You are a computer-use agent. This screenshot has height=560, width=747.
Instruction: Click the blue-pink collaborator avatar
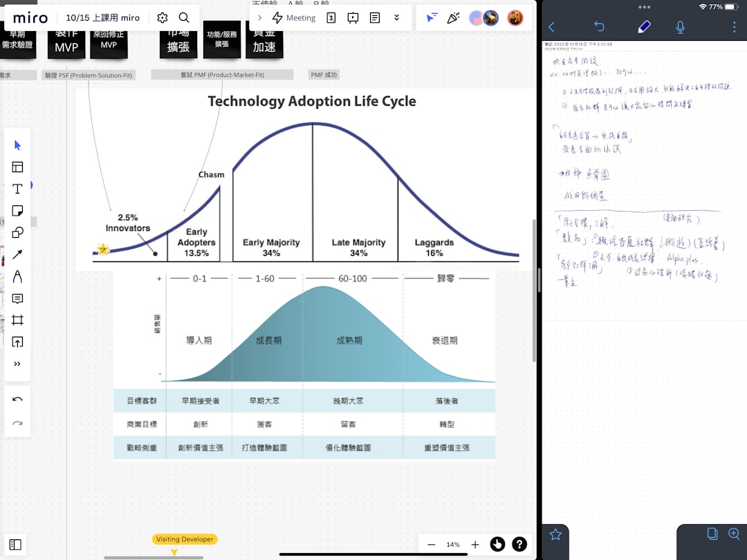pos(475,18)
